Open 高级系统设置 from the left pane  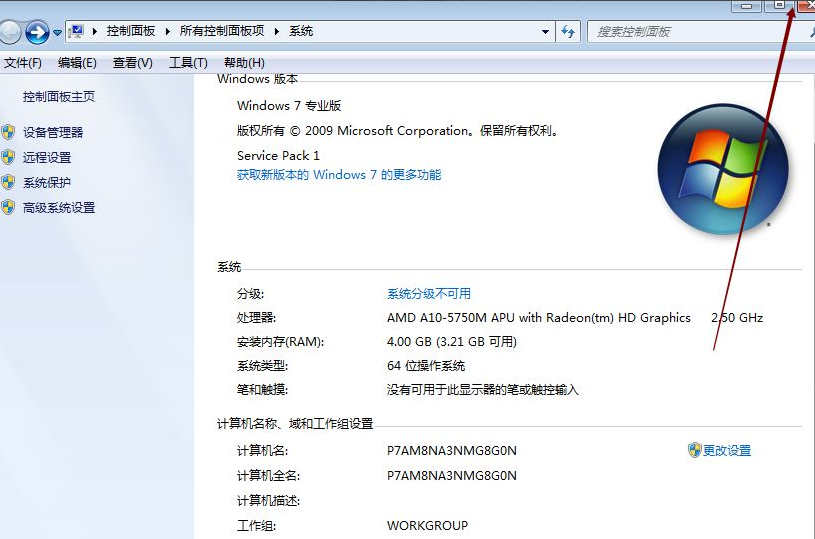coord(59,208)
